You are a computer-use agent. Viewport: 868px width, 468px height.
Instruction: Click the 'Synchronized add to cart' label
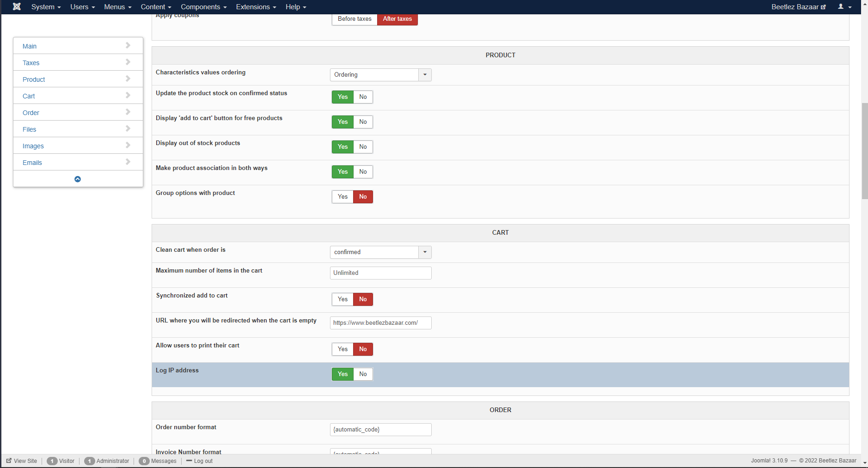(x=192, y=296)
